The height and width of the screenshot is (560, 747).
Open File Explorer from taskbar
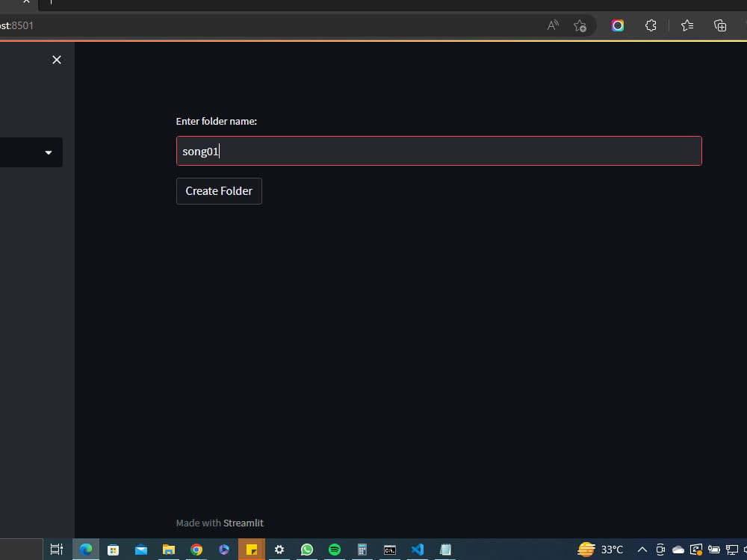coord(169,550)
